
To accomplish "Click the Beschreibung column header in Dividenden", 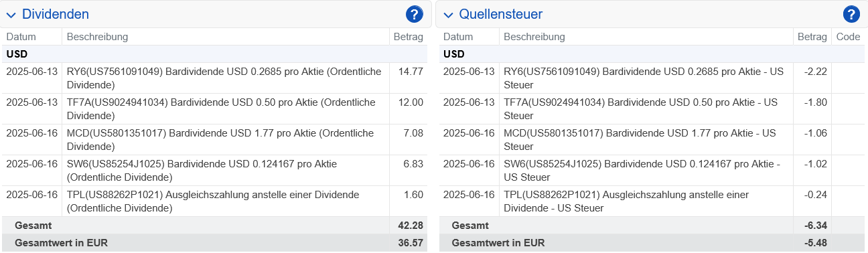I will click(x=98, y=37).
